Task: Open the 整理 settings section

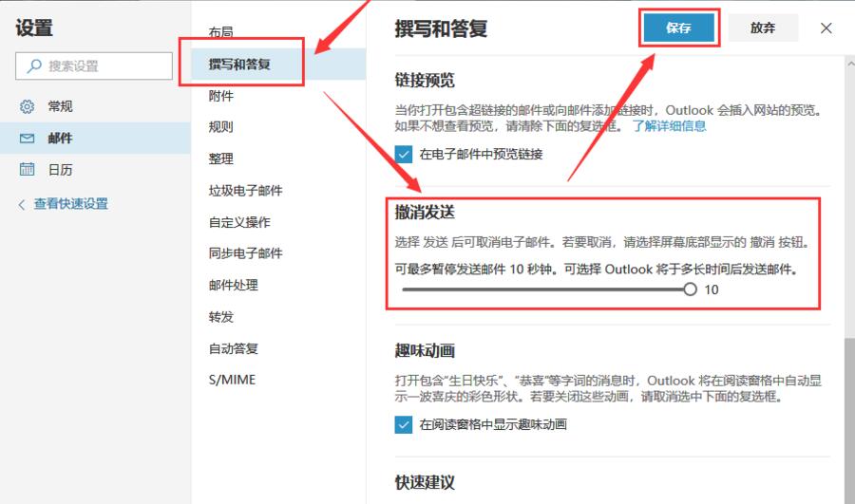Action: click(x=220, y=159)
